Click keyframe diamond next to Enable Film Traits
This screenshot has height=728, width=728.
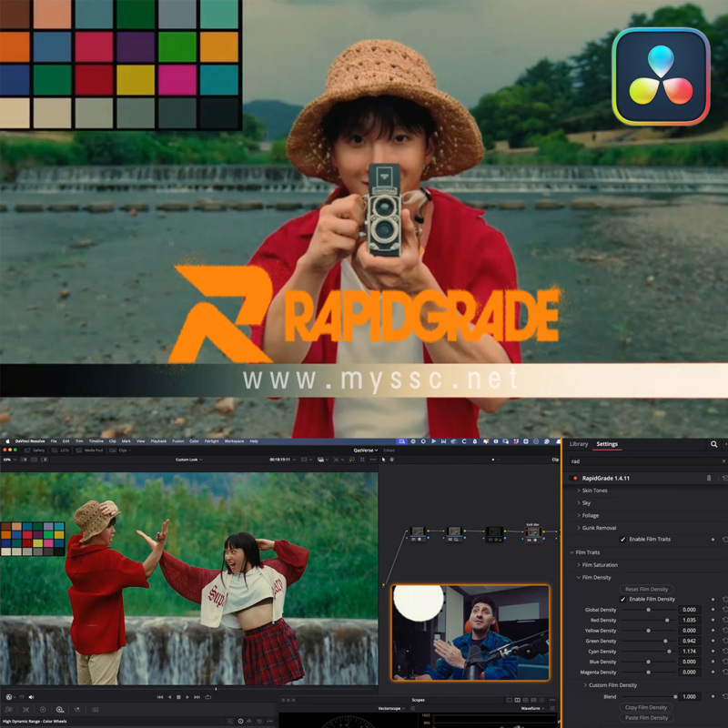(713, 540)
